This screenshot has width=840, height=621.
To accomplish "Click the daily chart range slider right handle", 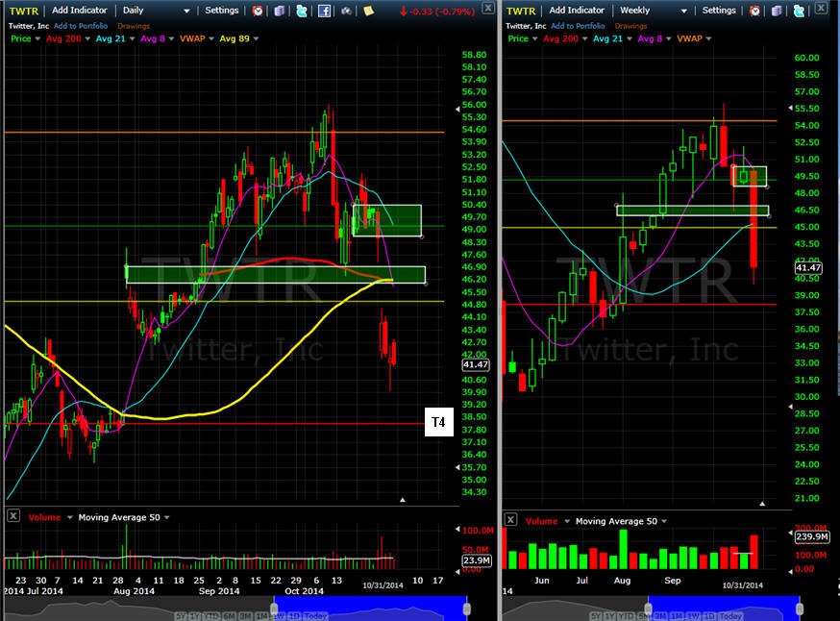I will 466,609.
